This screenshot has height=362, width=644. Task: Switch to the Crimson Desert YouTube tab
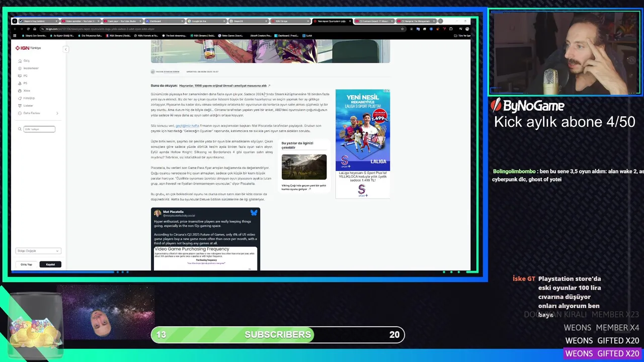pyautogui.click(x=373, y=21)
